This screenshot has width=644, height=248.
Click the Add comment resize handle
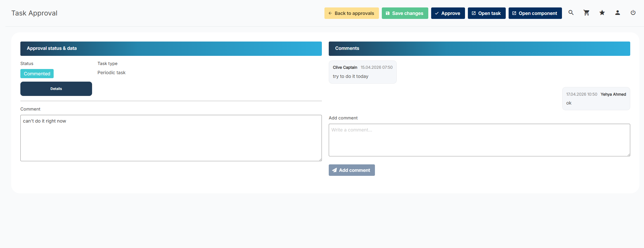point(629,155)
